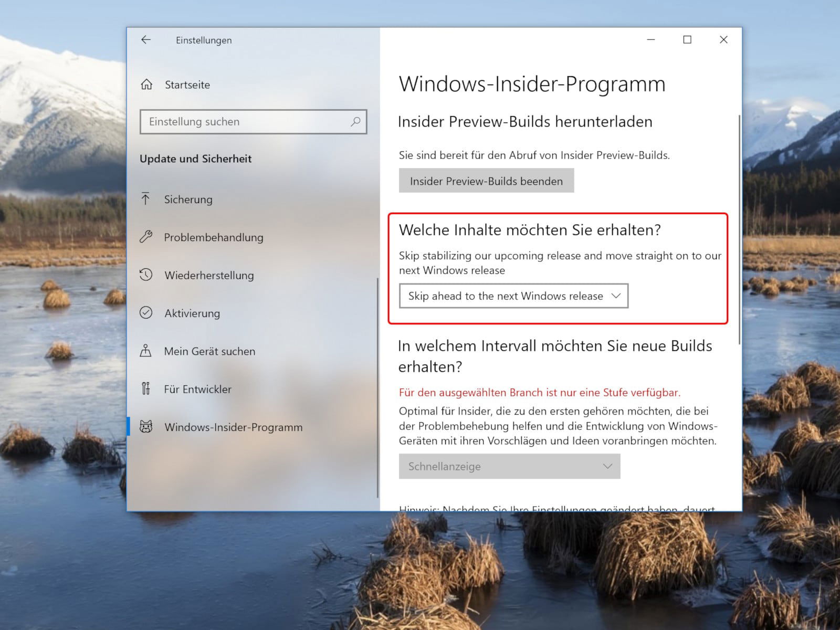The width and height of the screenshot is (840, 630).
Task: Click the search magnifier icon
Action: click(x=355, y=122)
